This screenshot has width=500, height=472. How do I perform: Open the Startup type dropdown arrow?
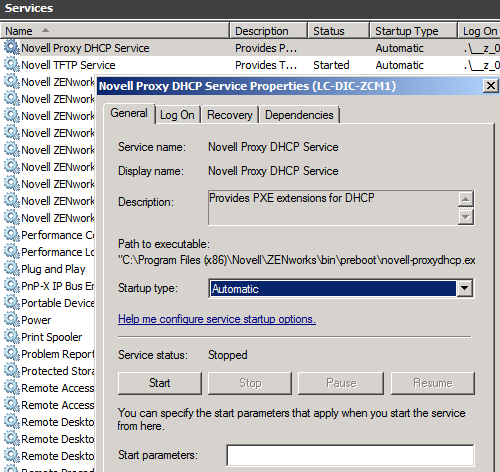click(x=464, y=288)
